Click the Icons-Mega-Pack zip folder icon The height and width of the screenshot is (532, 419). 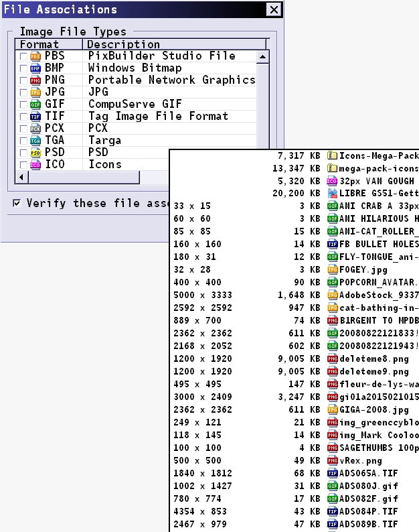pyautogui.click(x=332, y=155)
